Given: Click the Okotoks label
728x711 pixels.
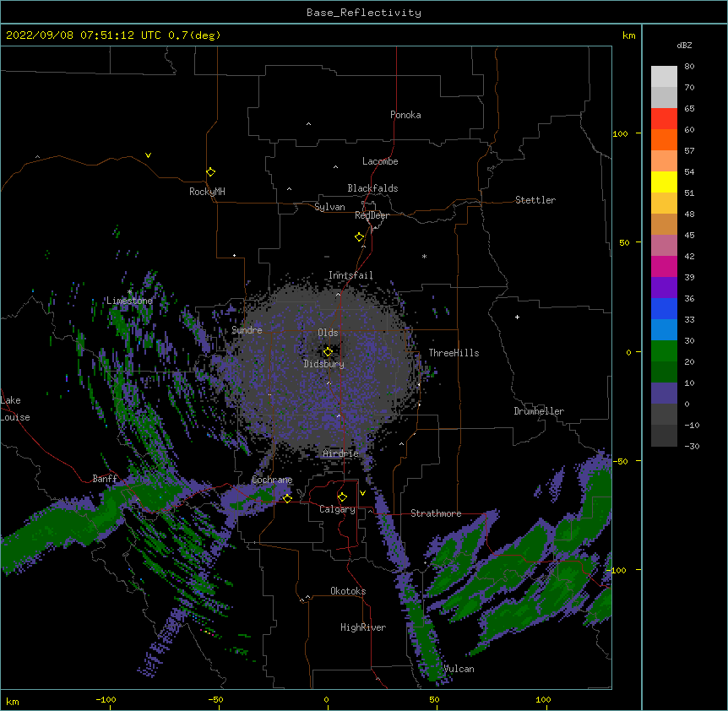Looking at the screenshot, I should (x=348, y=591).
